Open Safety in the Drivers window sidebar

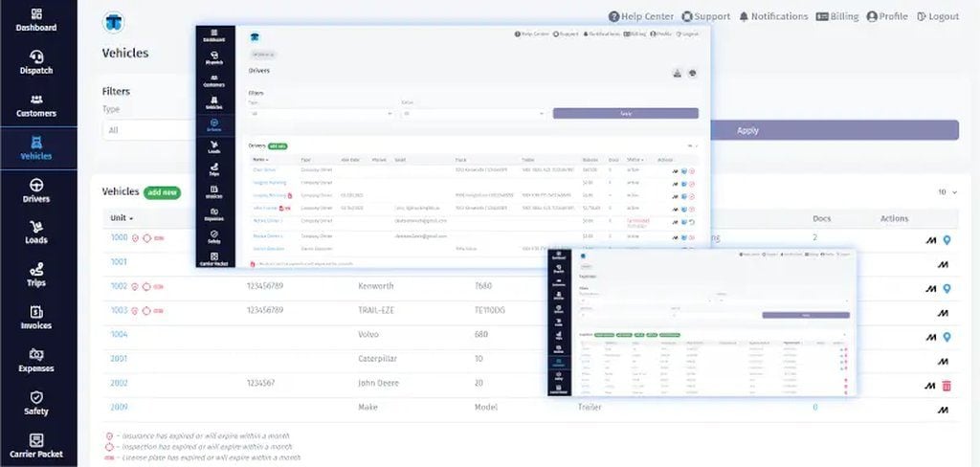(214, 237)
